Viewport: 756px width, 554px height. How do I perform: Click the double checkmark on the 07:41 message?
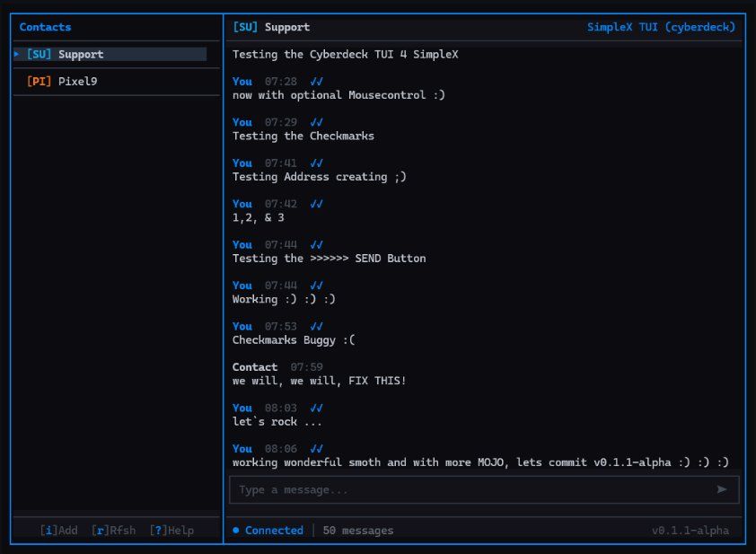(317, 163)
